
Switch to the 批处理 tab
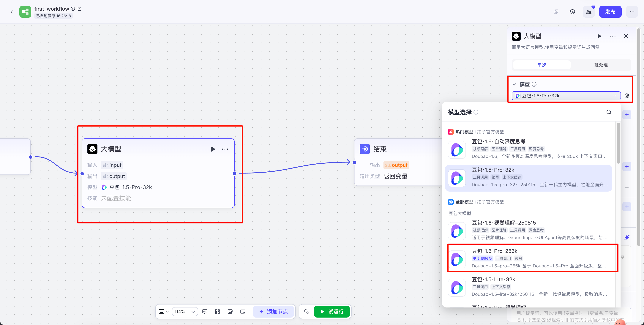pos(601,65)
